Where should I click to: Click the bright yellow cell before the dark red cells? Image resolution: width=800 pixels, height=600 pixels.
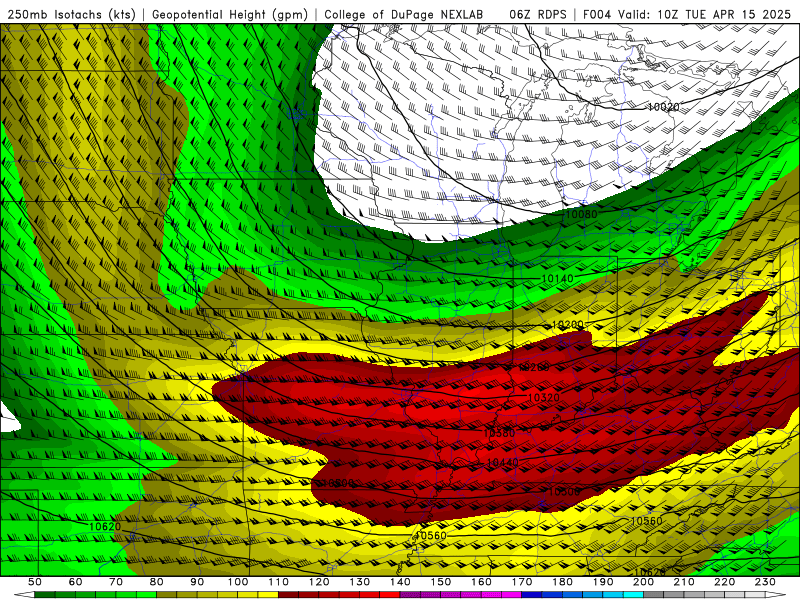coord(268,595)
